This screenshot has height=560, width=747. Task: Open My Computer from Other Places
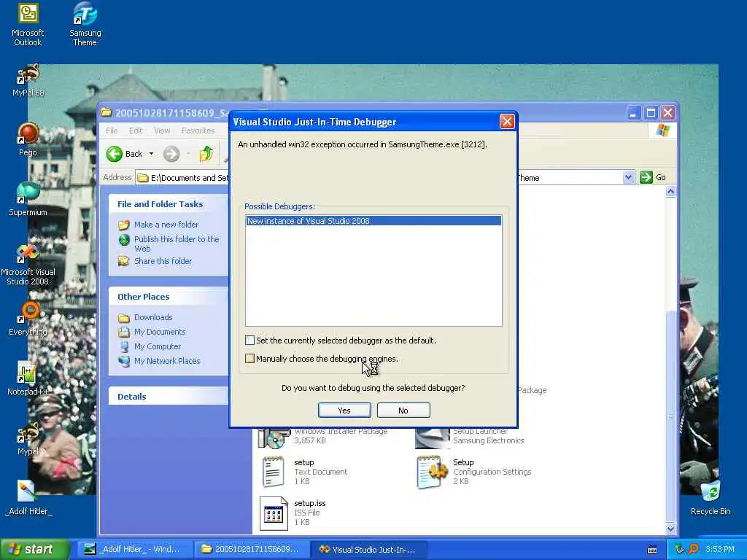pyautogui.click(x=158, y=346)
